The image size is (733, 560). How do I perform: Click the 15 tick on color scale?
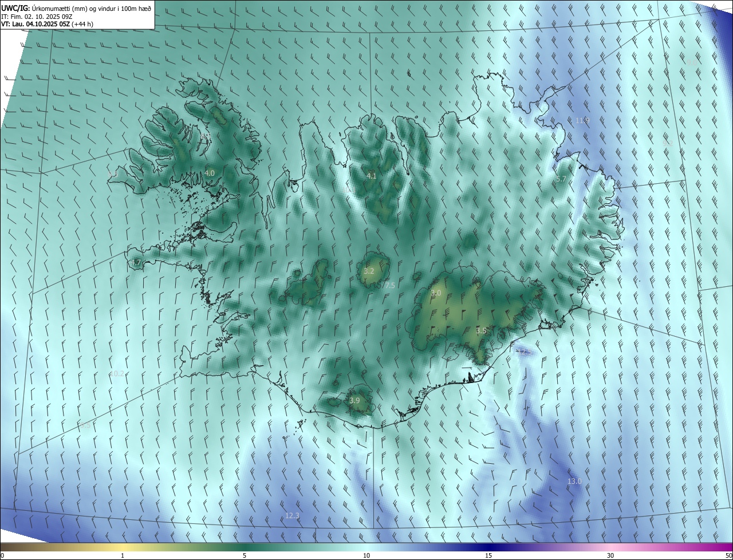pyautogui.click(x=488, y=556)
